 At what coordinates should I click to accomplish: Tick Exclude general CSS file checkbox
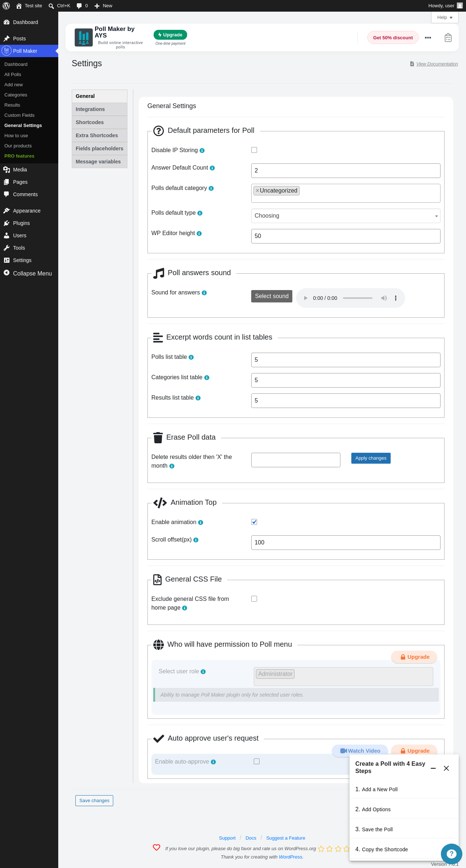[x=254, y=599]
